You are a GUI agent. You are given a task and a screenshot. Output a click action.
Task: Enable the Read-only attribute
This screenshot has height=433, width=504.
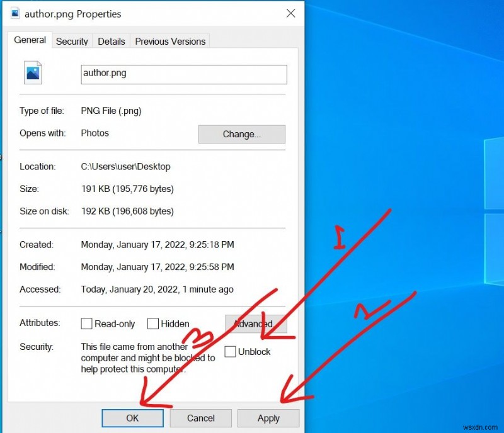86,323
